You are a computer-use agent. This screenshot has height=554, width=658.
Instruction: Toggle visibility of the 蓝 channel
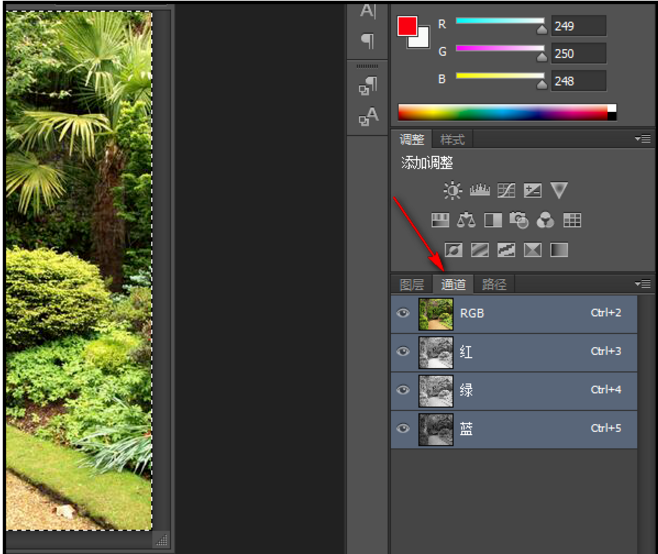403,428
